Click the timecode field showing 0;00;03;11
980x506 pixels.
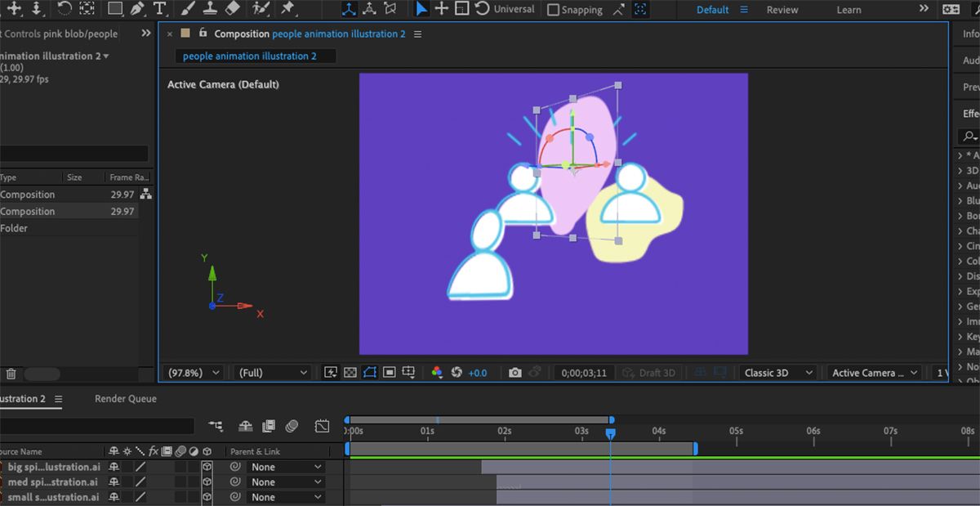pos(585,372)
